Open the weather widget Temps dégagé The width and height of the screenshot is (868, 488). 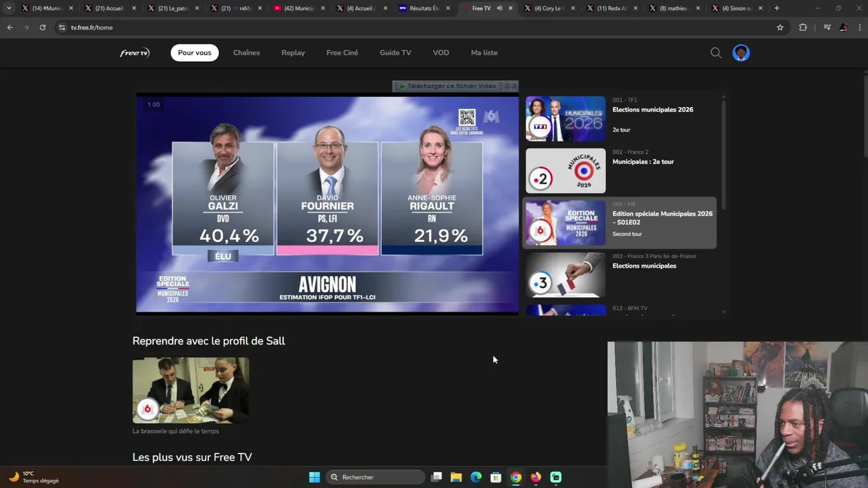click(34, 477)
